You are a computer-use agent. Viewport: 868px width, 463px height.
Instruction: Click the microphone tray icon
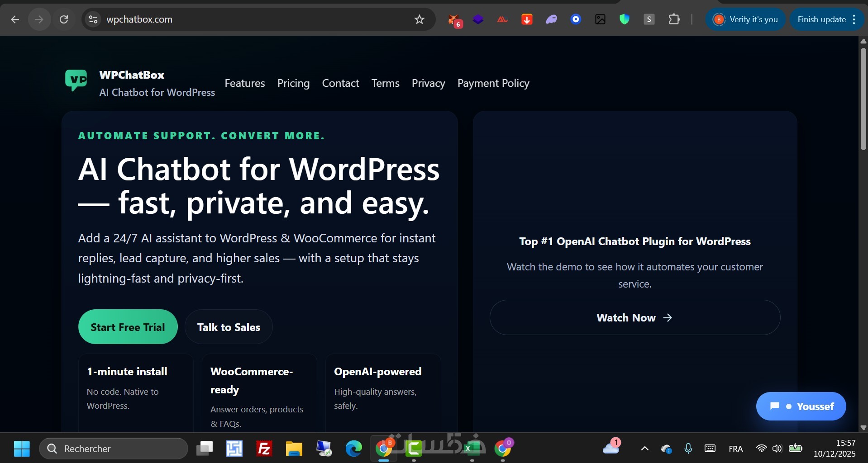click(x=688, y=449)
